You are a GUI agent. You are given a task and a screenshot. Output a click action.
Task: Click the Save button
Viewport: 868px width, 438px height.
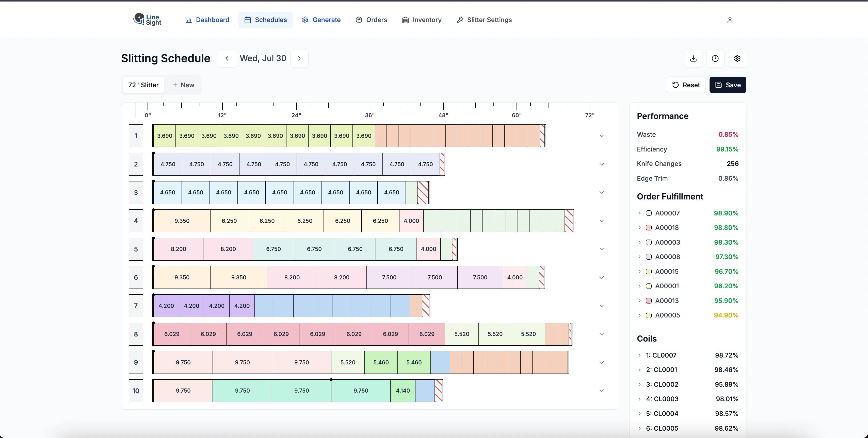[728, 85]
